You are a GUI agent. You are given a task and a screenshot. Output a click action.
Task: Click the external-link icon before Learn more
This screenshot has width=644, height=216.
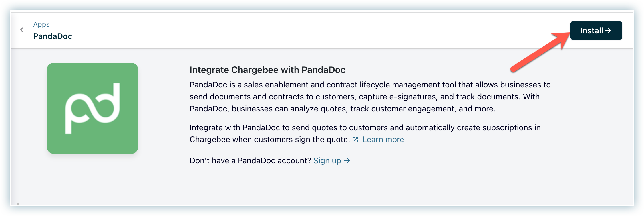point(355,140)
